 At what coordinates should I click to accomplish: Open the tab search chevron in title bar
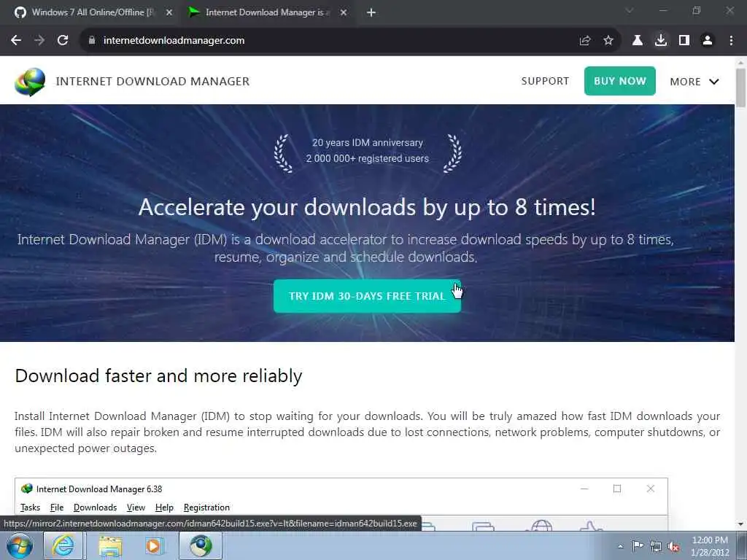630,10
